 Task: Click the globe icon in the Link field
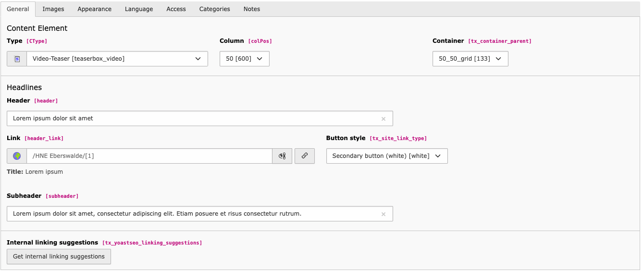tap(17, 156)
